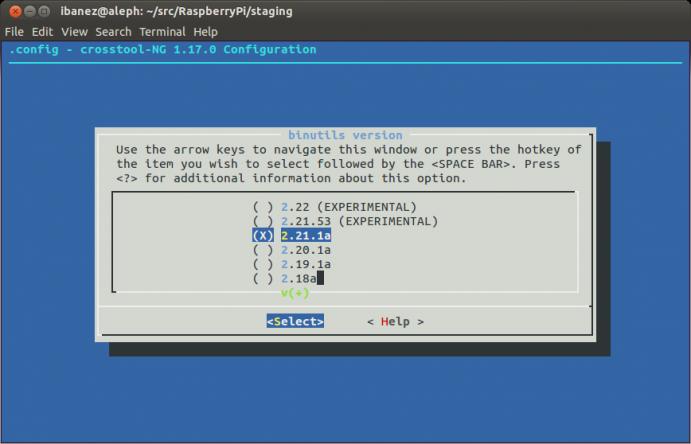
Task: Open the Terminal menu
Action: pos(162,32)
